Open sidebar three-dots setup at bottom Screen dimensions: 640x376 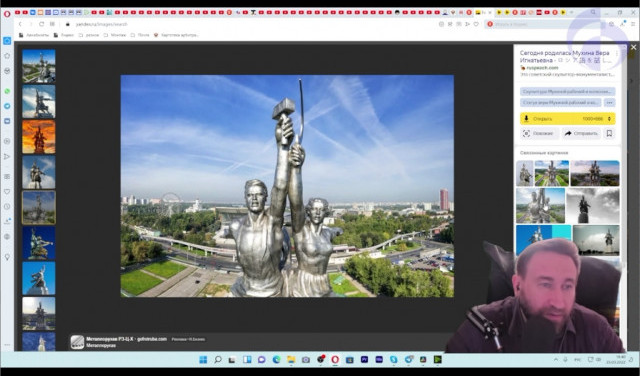coord(7,345)
